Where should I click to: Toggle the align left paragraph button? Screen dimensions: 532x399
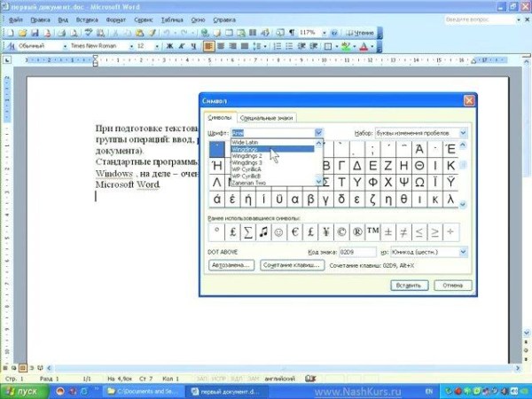pos(209,45)
